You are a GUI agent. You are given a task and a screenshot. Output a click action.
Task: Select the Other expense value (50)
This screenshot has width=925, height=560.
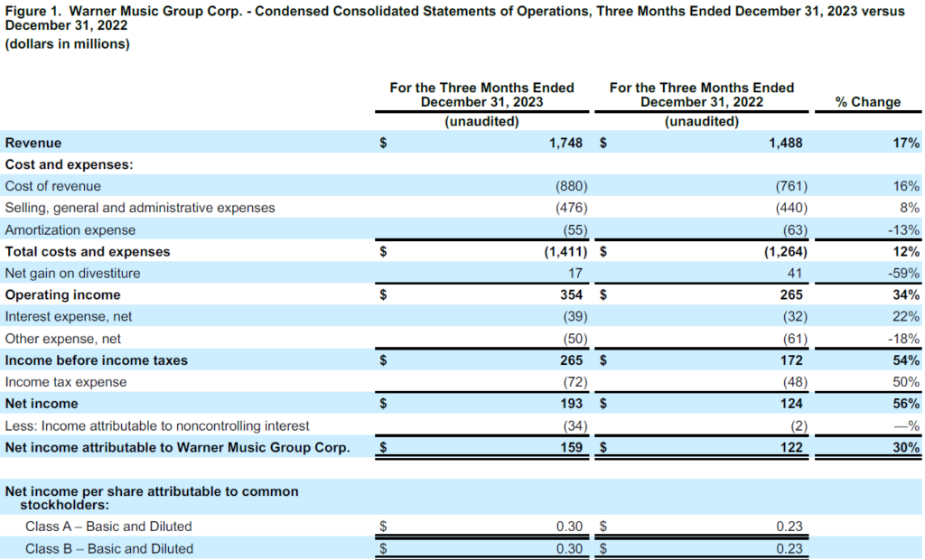575,339
